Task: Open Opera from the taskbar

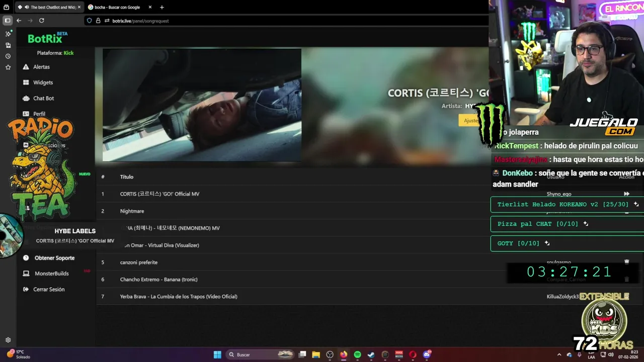Action: point(413,354)
